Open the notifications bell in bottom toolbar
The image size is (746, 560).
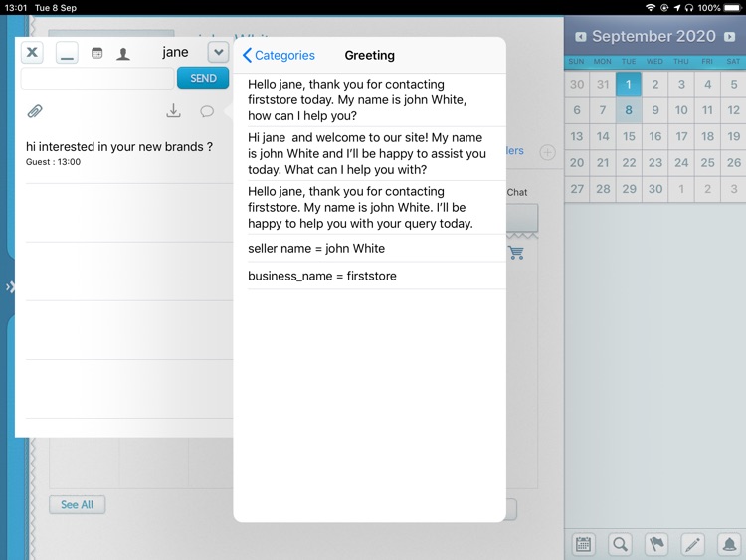click(729, 544)
